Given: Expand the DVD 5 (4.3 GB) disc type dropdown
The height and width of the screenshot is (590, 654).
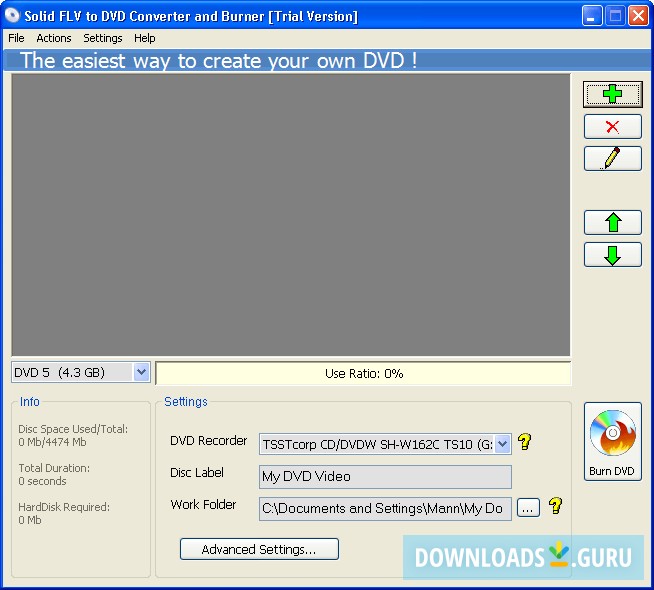Looking at the screenshot, I should coord(141,372).
